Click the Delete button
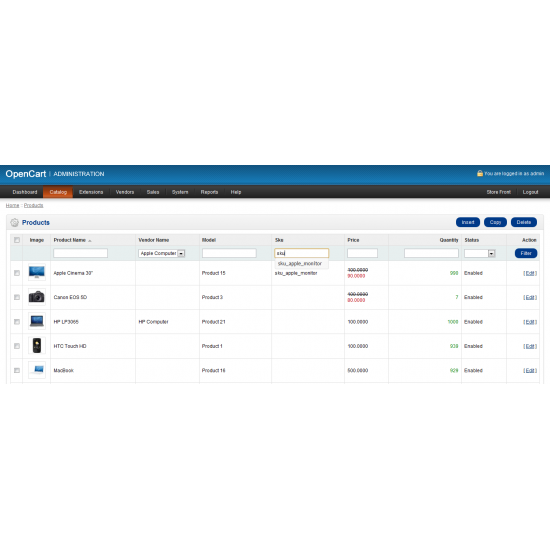The width and height of the screenshot is (550, 550). tap(524, 222)
